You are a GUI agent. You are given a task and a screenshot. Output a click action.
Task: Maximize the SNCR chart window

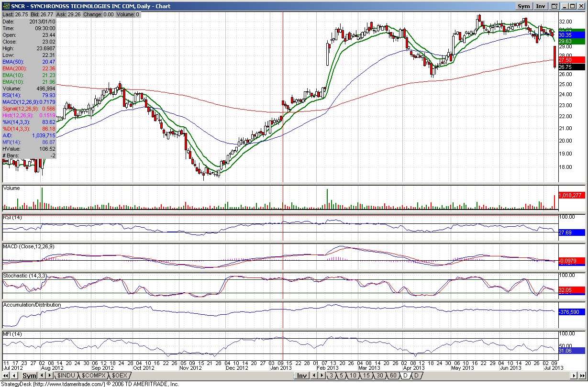tap(572, 6)
